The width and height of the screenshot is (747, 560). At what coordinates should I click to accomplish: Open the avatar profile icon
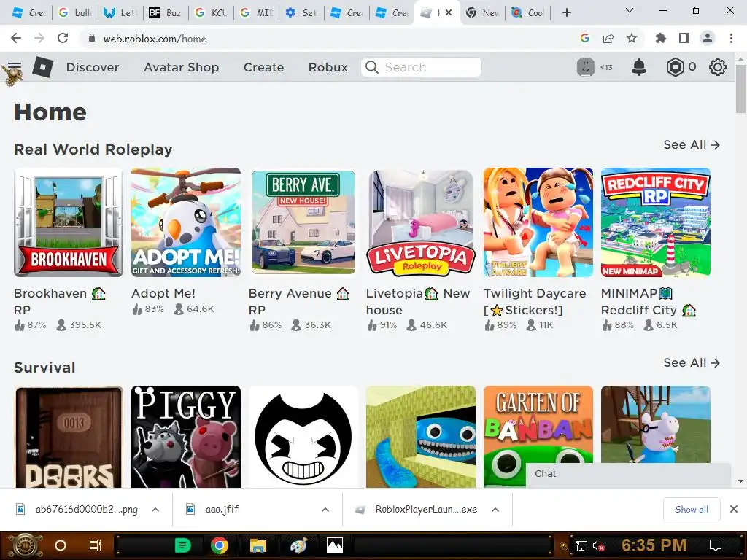586,67
